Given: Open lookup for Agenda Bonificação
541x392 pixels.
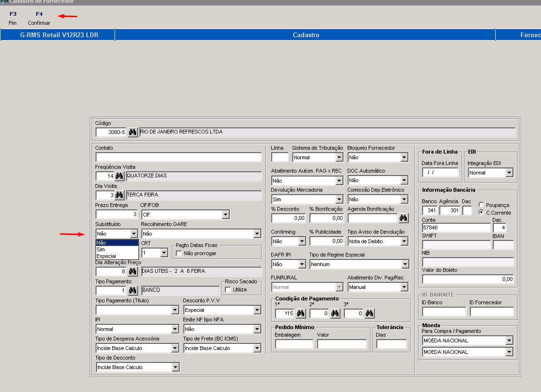Looking at the screenshot, I should [x=403, y=218].
